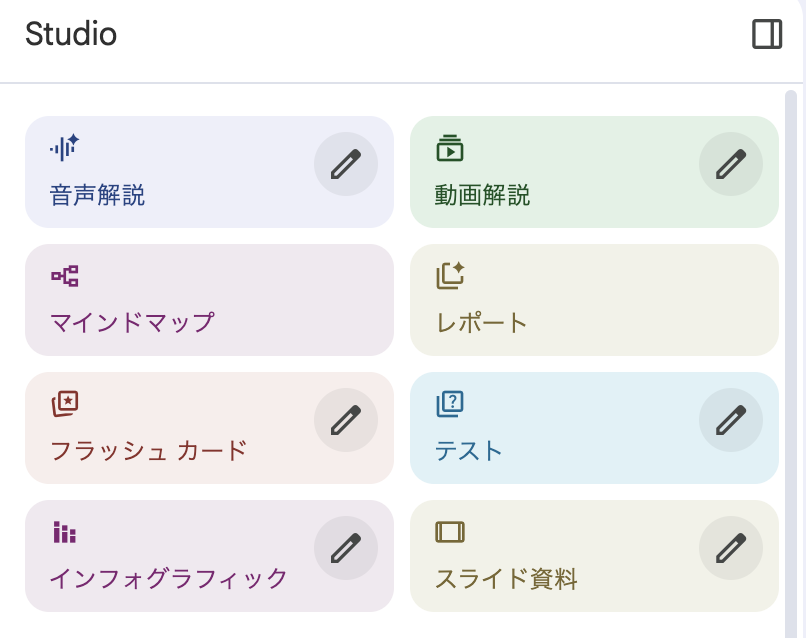Click the video play icon in 動画解説

pos(450,149)
